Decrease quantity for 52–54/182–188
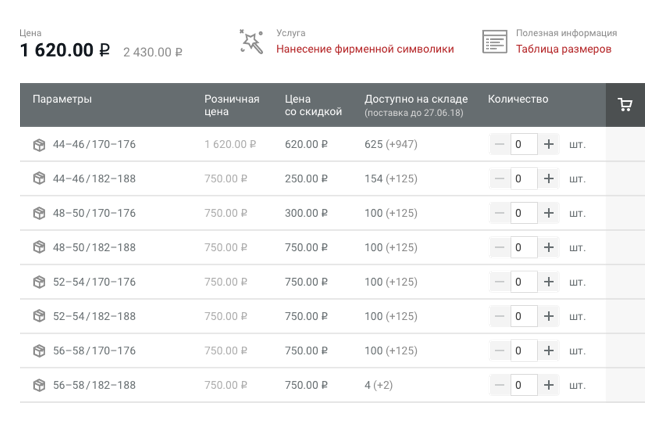 click(x=500, y=316)
